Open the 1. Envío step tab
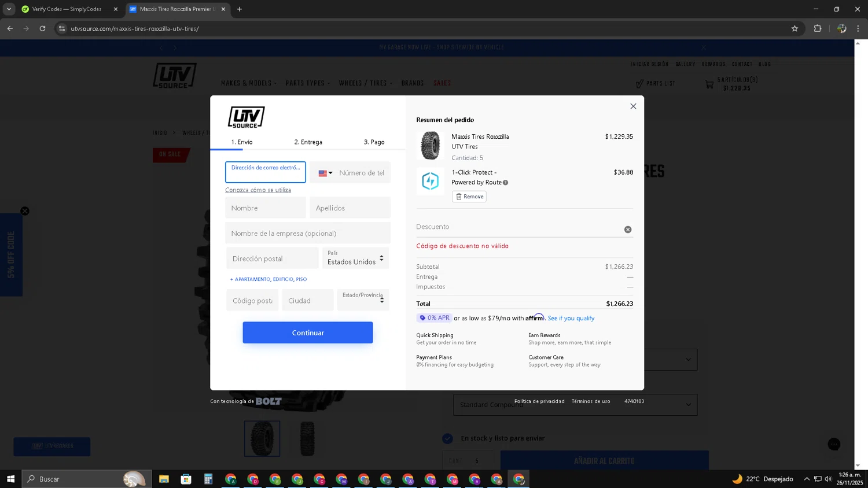This screenshot has height=488, width=868. [242, 142]
